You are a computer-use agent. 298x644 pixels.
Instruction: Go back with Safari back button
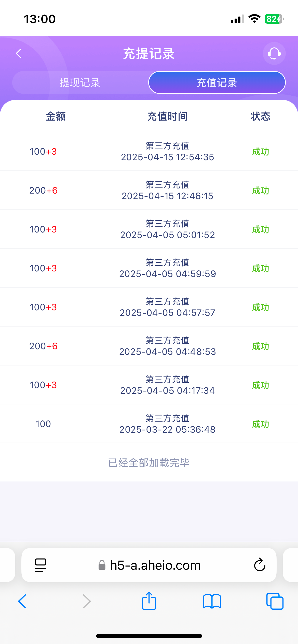22,601
